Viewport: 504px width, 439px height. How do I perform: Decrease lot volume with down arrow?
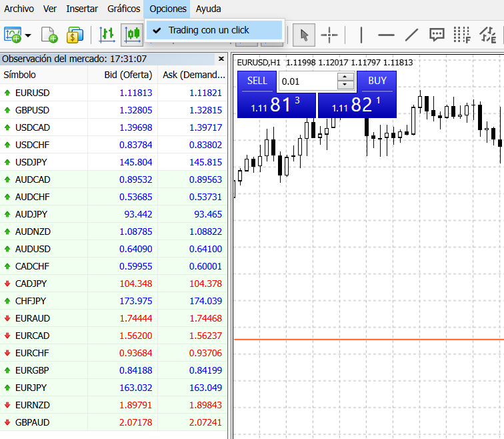click(345, 85)
